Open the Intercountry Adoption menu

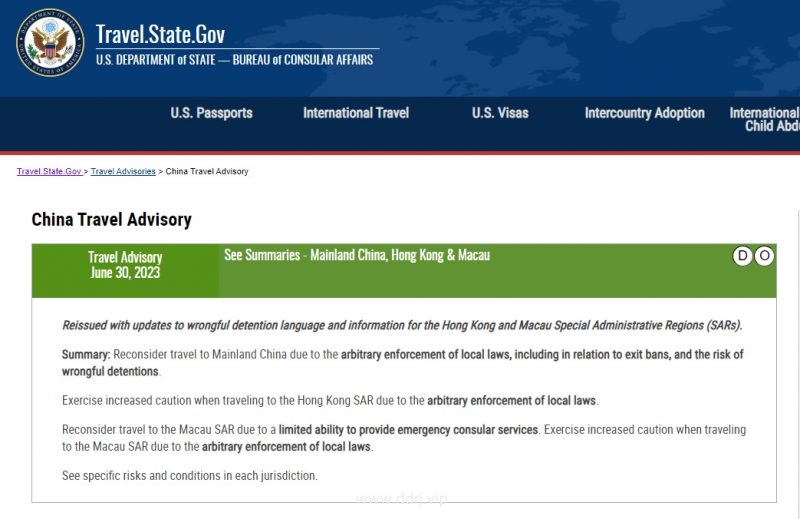[644, 113]
